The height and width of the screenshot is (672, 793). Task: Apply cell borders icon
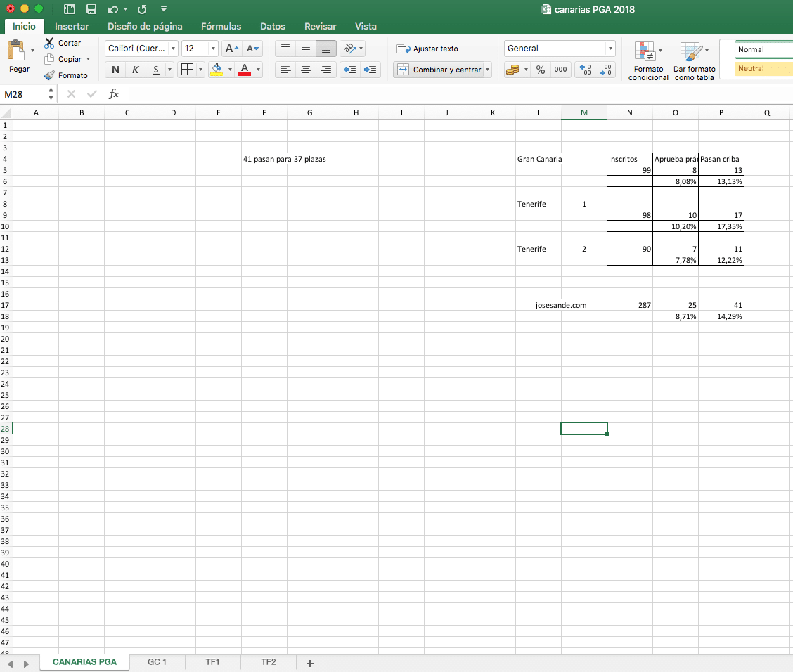pos(187,70)
